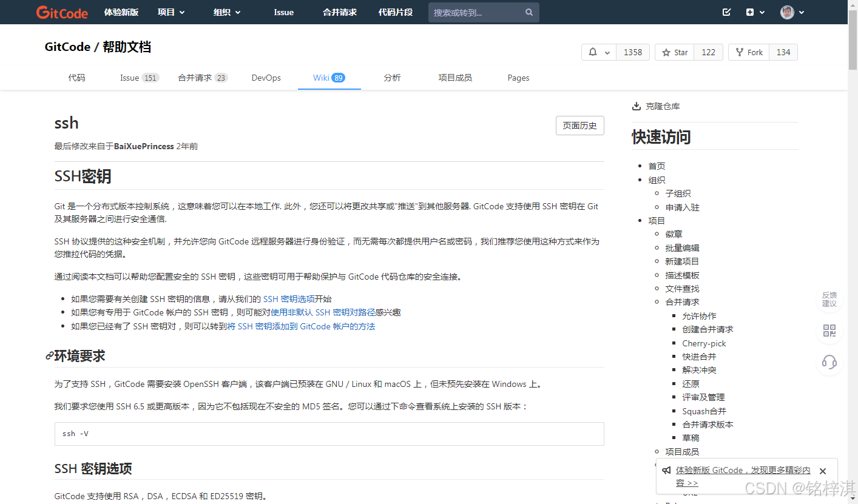Click the search magnifier icon
858x504 pixels.
coord(529,12)
